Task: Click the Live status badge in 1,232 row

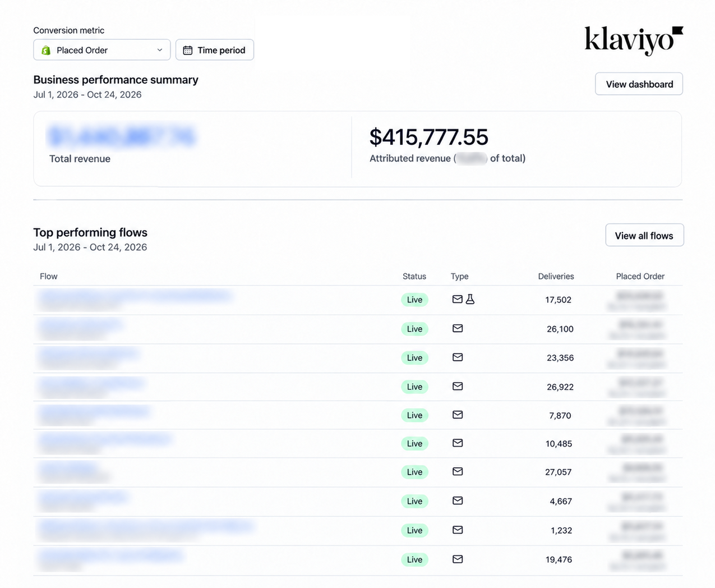Action: point(414,530)
